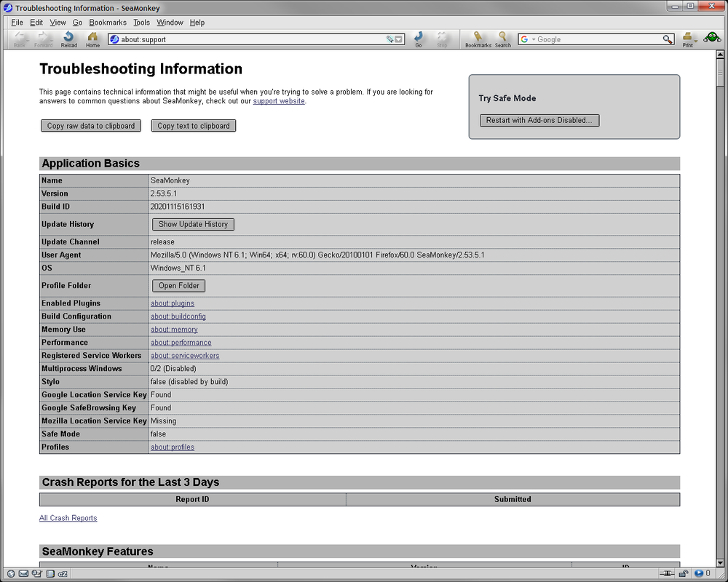
Task: Click the OS value Windows_NT 6.1
Action: [x=178, y=268]
